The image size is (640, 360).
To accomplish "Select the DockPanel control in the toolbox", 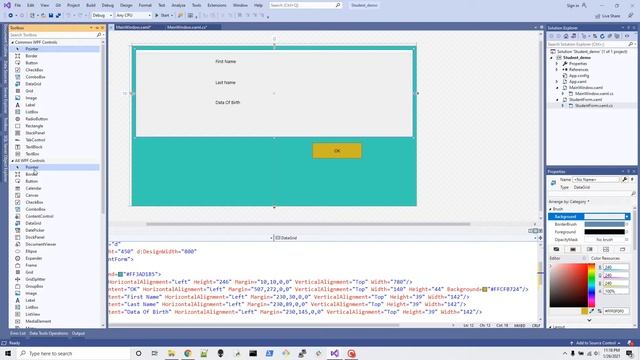I will (35, 237).
